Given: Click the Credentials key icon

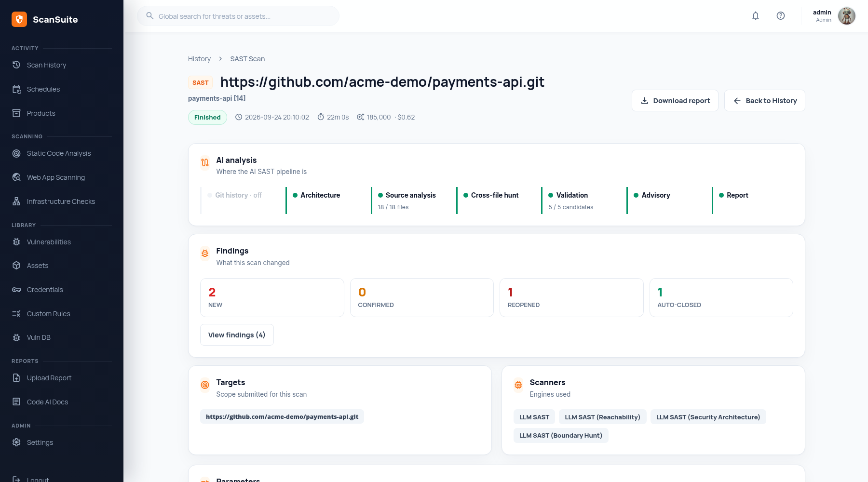Looking at the screenshot, I should pos(16,290).
